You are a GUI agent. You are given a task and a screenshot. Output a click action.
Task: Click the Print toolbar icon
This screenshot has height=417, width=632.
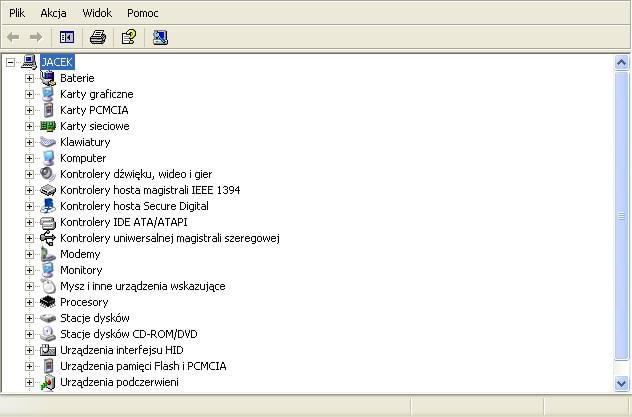point(98,37)
